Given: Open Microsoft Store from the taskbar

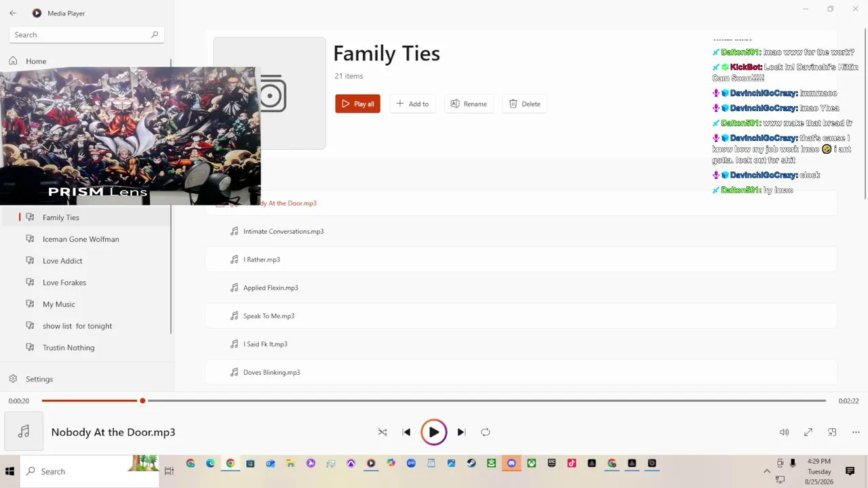Looking at the screenshot, I should [250, 464].
